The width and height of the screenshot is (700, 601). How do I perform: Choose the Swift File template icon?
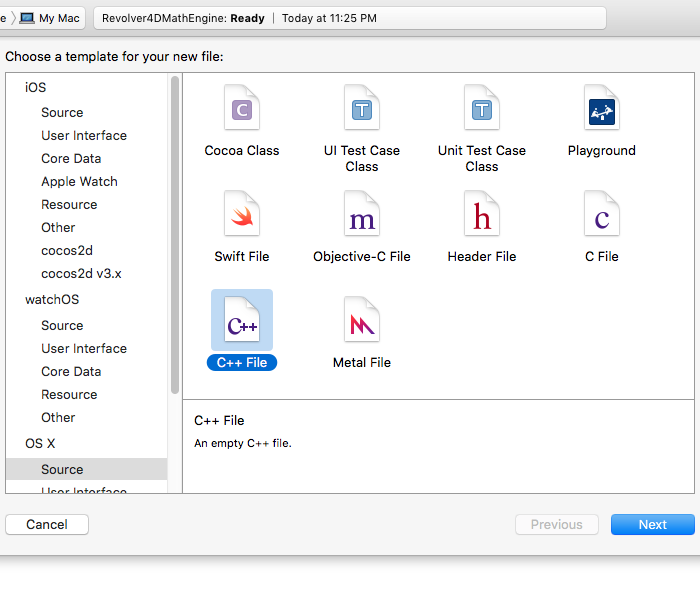pyautogui.click(x=242, y=213)
